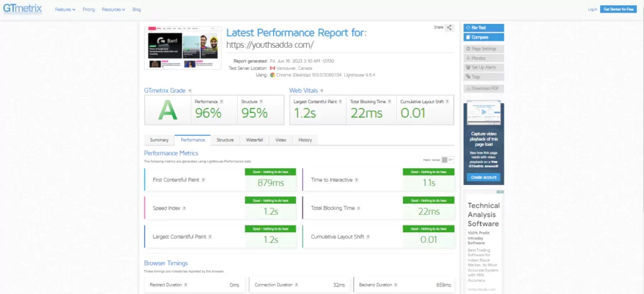Click the video playback preview image
644x294 pixels.
click(x=484, y=112)
